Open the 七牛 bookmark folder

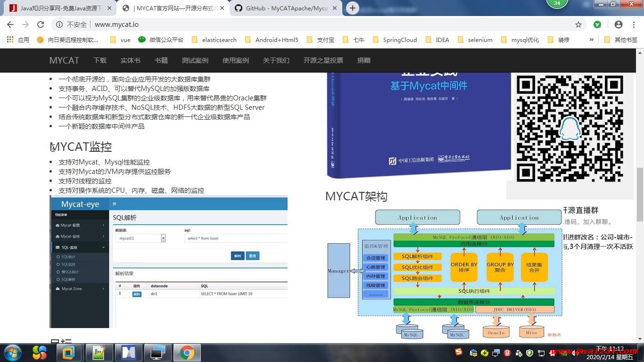pyautogui.click(x=354, y=40)
